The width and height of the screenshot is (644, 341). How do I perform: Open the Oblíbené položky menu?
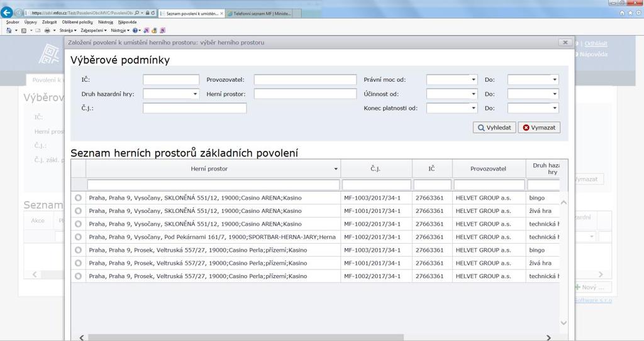77,22
